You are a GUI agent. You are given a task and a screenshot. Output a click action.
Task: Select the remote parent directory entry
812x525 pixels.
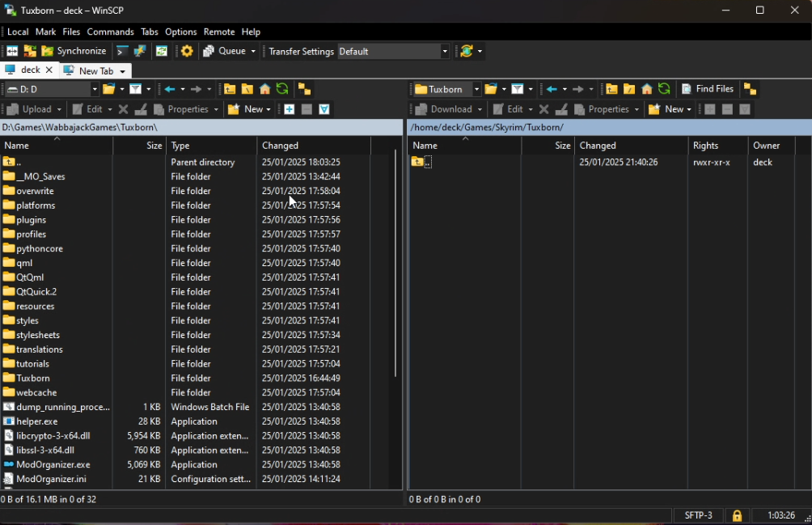tap(421, 162)
